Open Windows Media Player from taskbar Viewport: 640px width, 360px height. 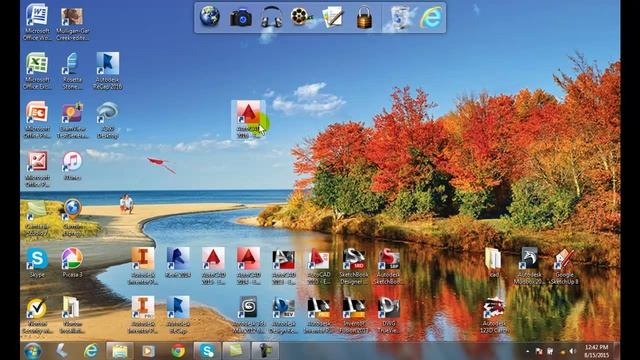tap(148, 351)
